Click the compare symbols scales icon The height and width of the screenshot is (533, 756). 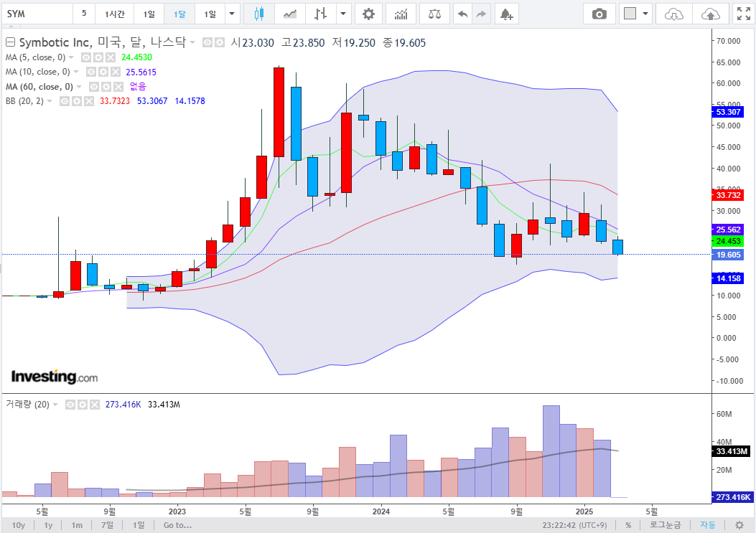point(434,14)
